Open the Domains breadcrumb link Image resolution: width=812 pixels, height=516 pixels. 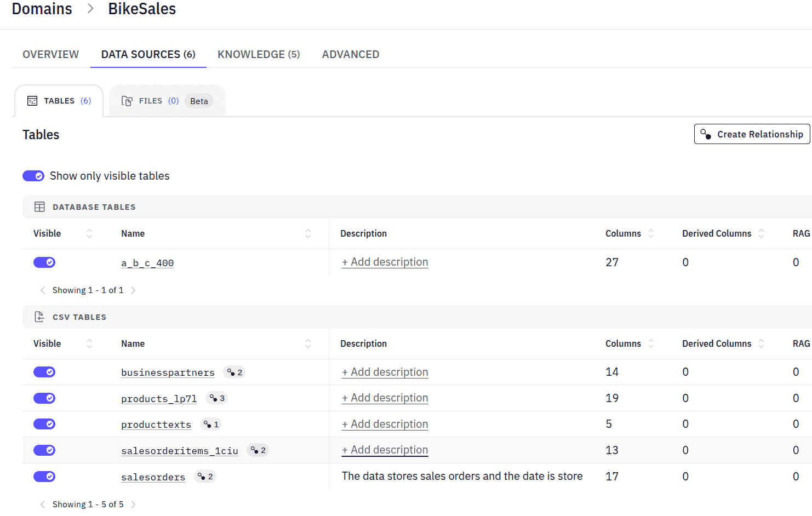click(42, 9)
